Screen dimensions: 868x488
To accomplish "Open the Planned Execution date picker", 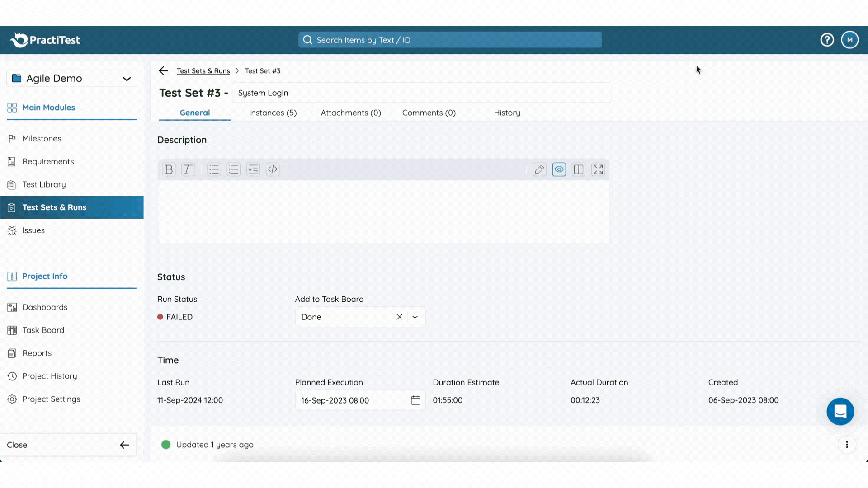I will click(415, 400).
